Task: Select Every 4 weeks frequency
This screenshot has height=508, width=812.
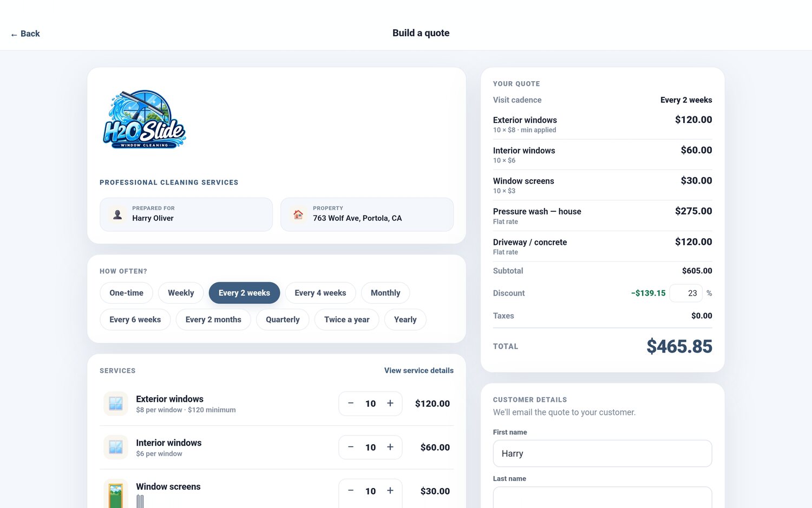Action: point(320,293)
